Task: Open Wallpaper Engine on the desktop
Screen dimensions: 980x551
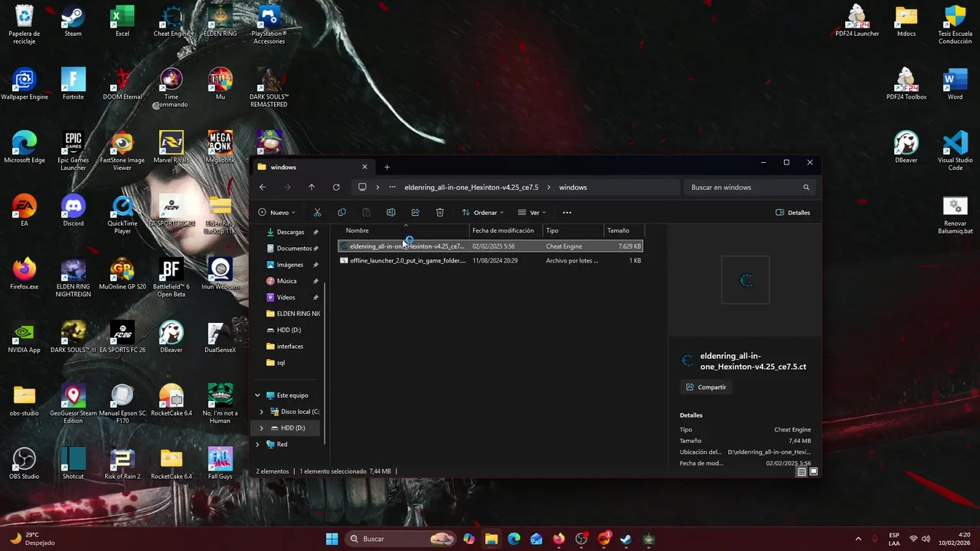Action: (24, 84)
